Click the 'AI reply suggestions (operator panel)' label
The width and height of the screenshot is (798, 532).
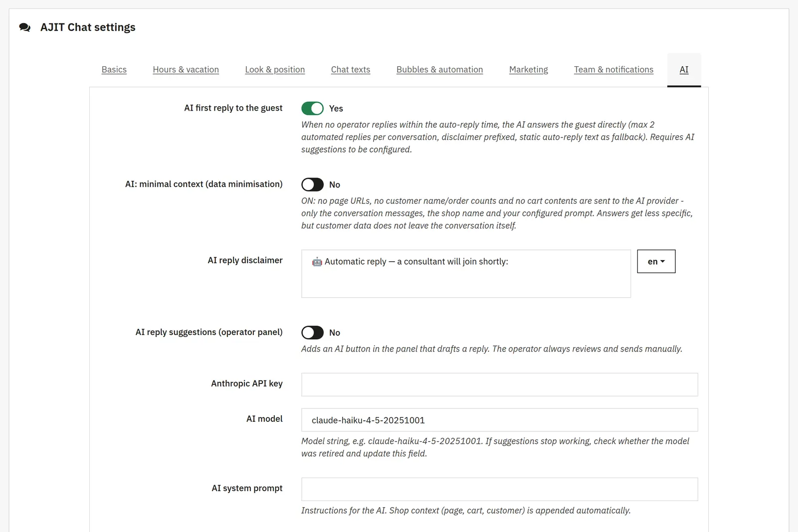(x=209, y=332)
